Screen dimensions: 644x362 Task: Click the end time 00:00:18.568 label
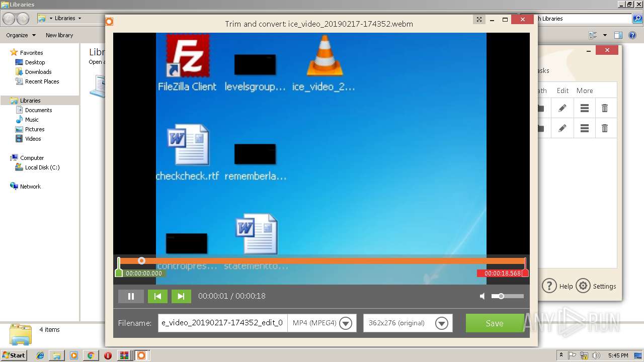tap(502, 274)
